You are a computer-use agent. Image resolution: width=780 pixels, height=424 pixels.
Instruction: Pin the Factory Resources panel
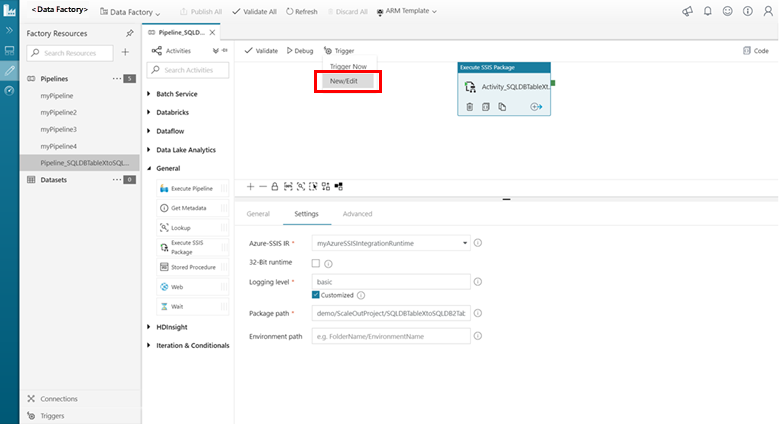click(130, 33)
